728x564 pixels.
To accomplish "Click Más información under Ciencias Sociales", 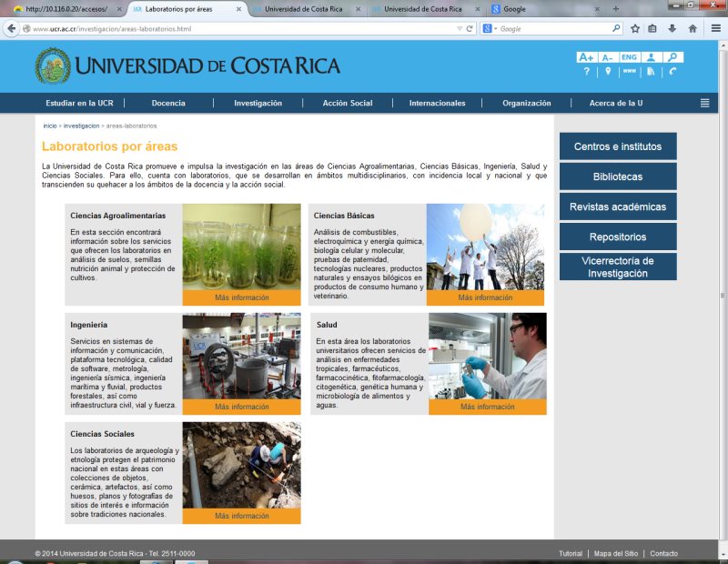I will 242,516.
